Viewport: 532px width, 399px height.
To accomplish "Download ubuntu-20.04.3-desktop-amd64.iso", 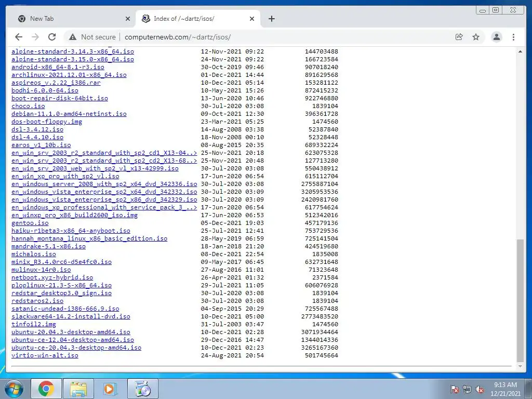I will click(71, 332).
